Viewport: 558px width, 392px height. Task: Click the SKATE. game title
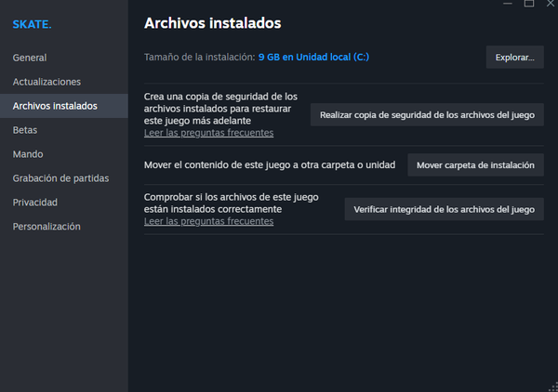tap(32, 24)
